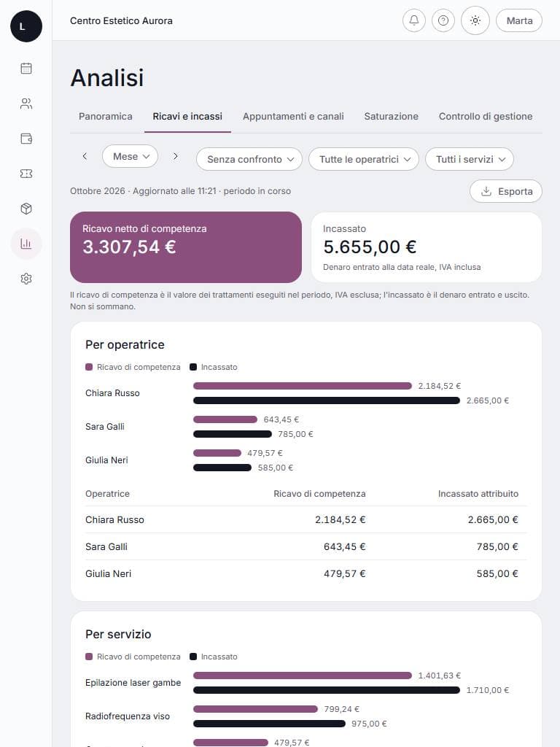560x747 pixels.
Task: Click Sara Galli dark bar 785,00 €
Action: pos(233,434)
